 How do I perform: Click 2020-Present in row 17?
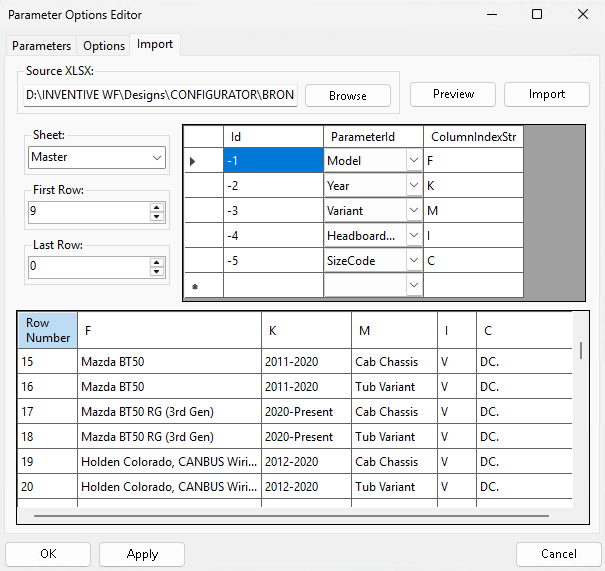point(306,412)
